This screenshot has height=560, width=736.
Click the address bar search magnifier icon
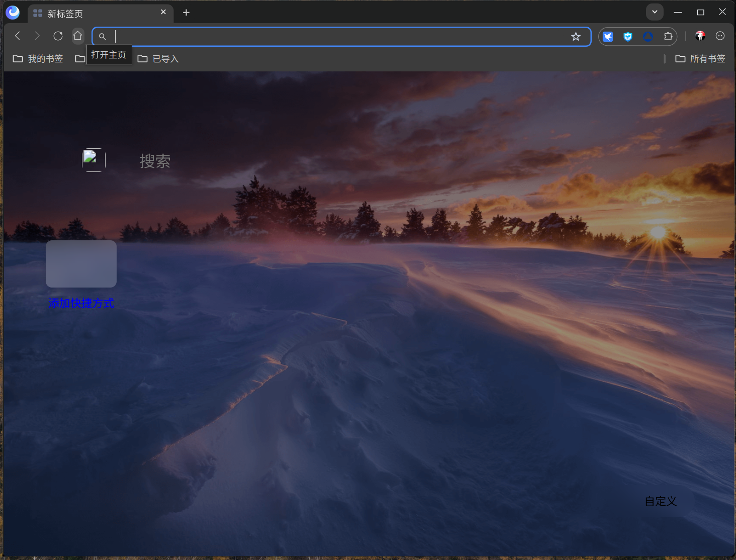coord(103,36)
